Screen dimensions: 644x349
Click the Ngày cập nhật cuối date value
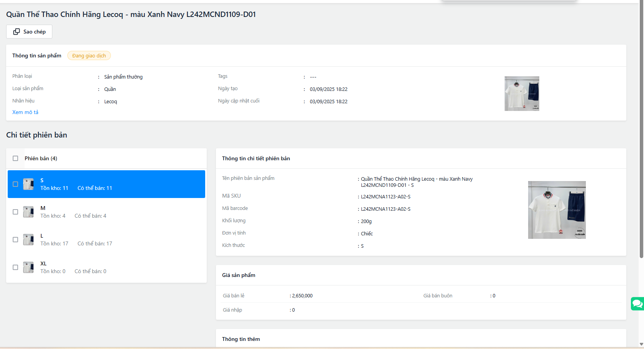pos(329,102)
